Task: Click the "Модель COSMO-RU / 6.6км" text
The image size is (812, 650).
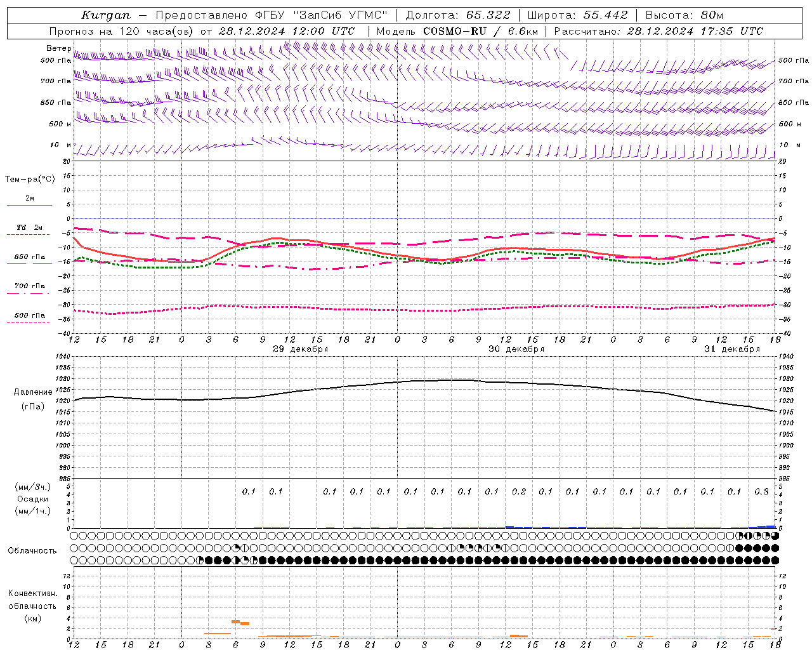Action: point(457,31)
